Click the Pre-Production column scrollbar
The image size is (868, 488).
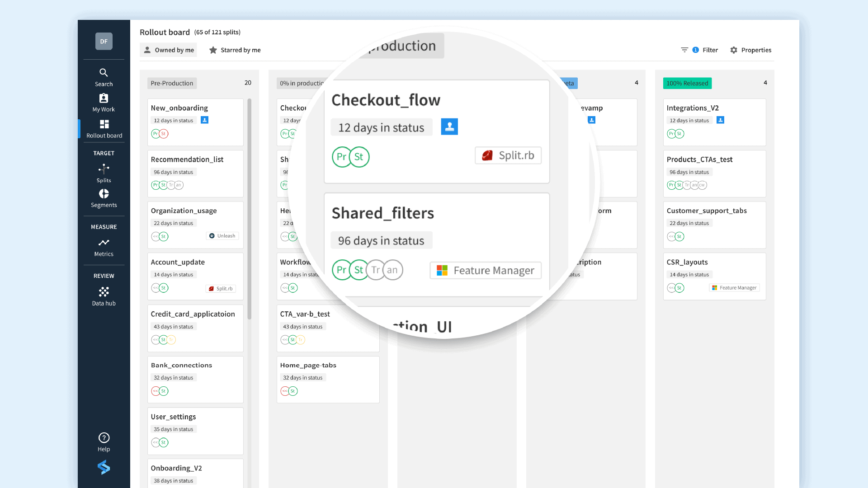[x=249, y=208]
